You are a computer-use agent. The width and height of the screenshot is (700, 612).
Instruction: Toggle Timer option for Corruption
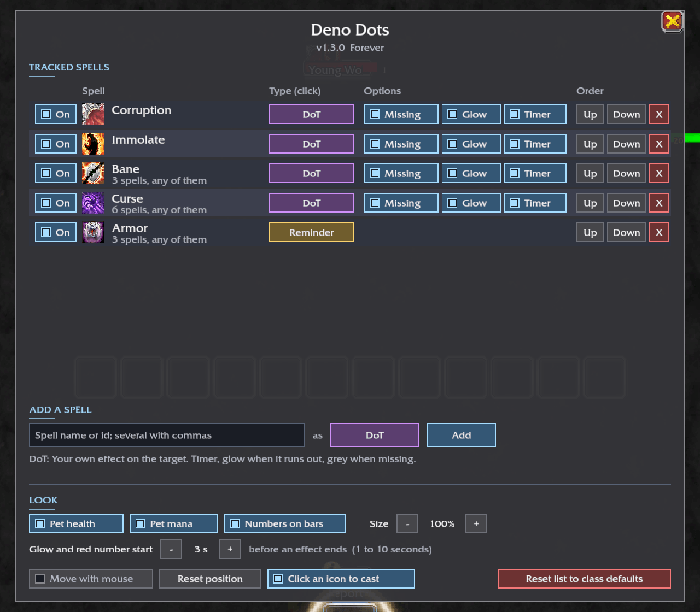click(x=535, y=114)
